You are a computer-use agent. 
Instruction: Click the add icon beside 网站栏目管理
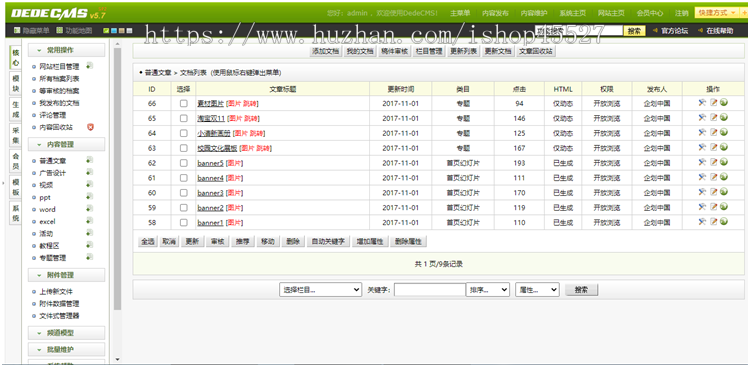point(89,66)
